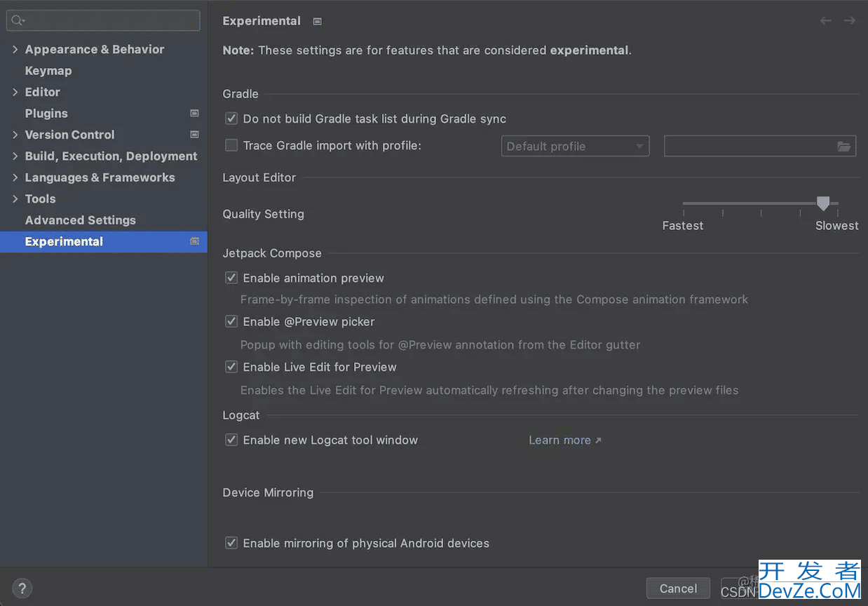Click the trace profile path input field

748,147
